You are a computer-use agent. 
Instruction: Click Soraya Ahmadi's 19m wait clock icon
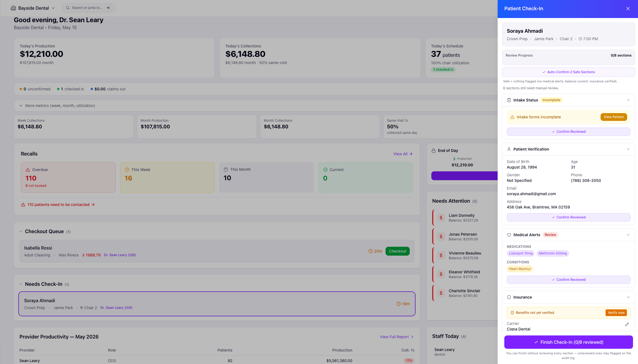coord(399,304)
